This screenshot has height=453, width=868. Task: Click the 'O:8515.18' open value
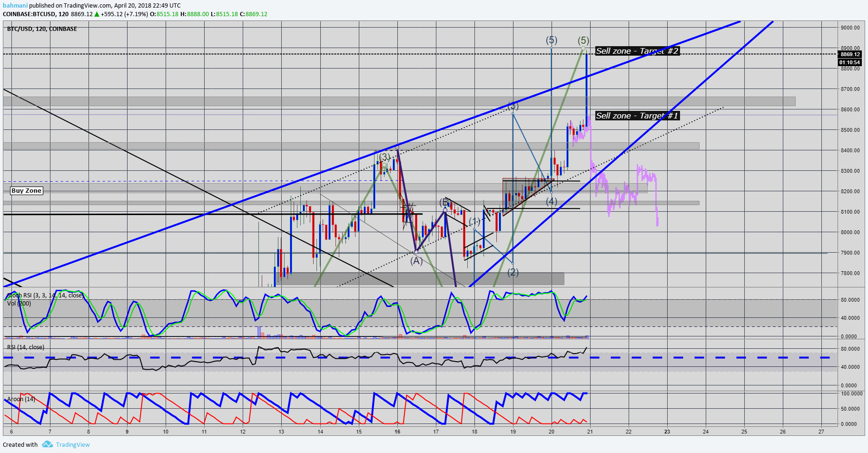pyautogui.click(x=164, y=14)
